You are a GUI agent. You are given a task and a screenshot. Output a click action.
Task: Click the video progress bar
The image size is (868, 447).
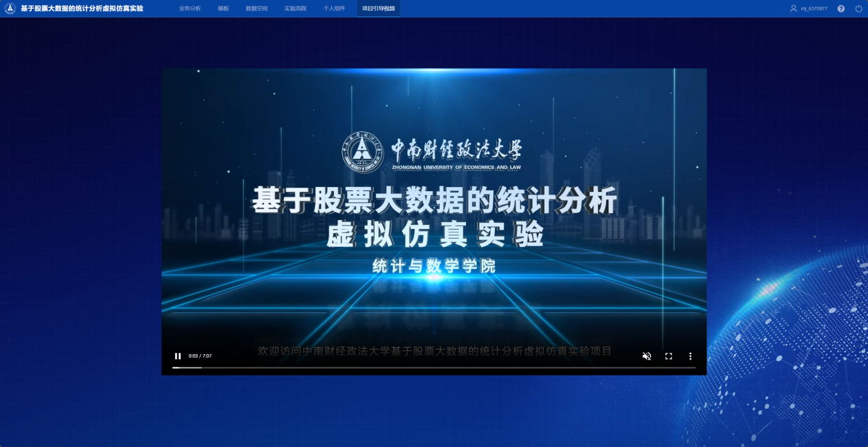pyautogui.click(x=434, y=367)
